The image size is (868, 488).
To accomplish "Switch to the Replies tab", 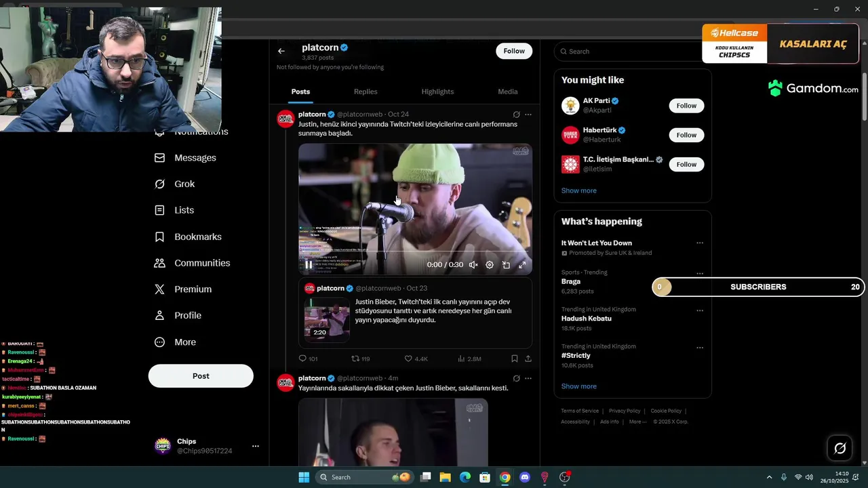I will 366,91.
